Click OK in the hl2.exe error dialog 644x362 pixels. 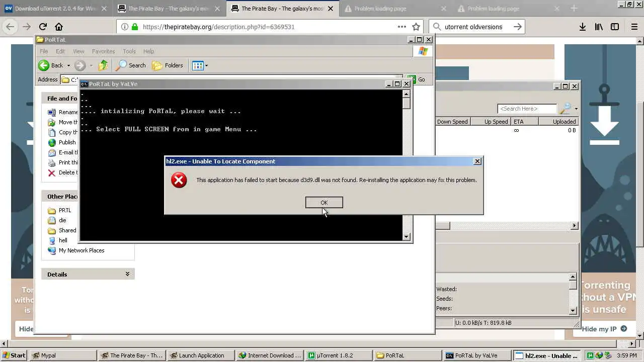click(324, 203)
